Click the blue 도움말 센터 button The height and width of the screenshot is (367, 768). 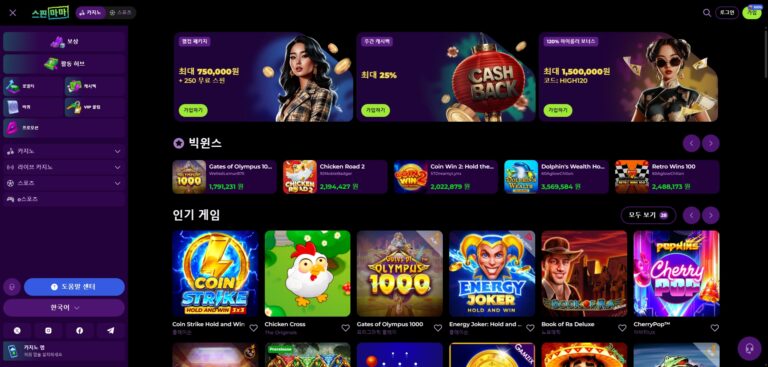point(74,287)
